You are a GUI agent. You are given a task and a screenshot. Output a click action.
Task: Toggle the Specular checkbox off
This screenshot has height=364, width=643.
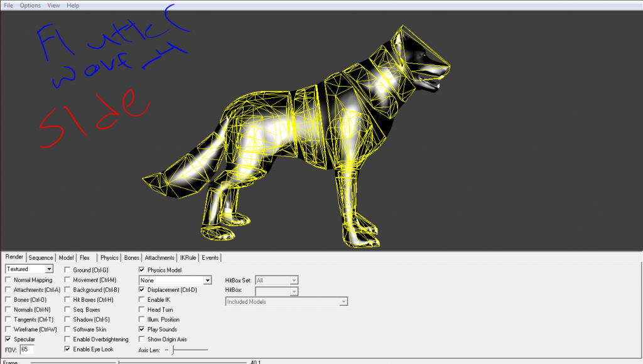pos(8,340)
